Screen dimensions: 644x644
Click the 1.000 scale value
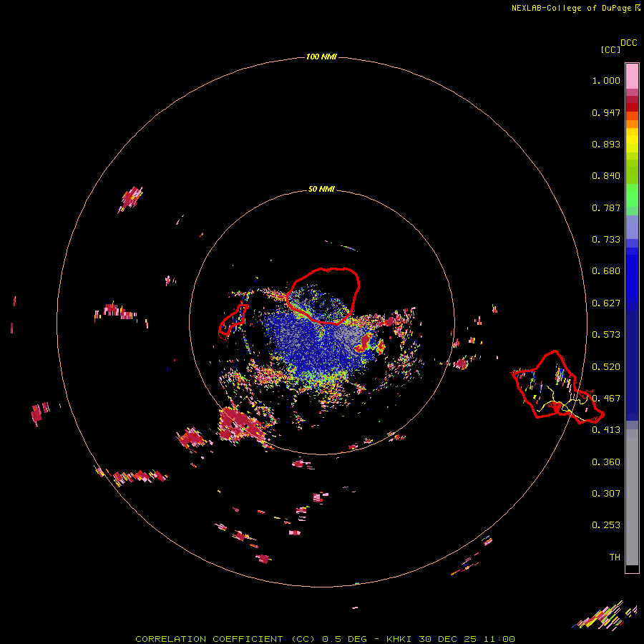coord(606,80)
